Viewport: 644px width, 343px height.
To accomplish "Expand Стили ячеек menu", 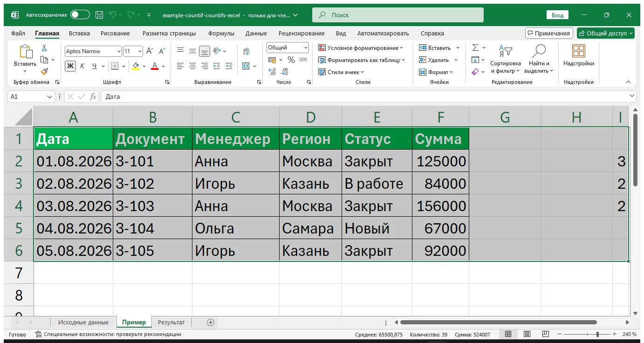I will pyautogui.click(x=341, y=72).
